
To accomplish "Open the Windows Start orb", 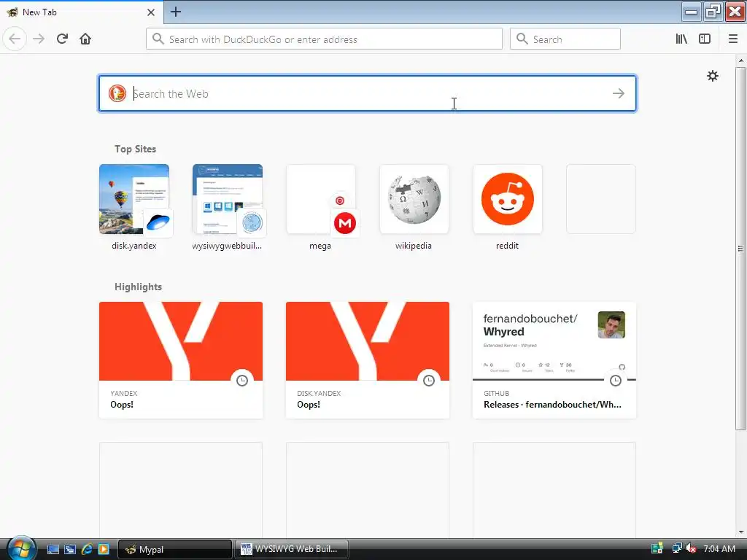I will pyautogui.click(x=21, y=548).
